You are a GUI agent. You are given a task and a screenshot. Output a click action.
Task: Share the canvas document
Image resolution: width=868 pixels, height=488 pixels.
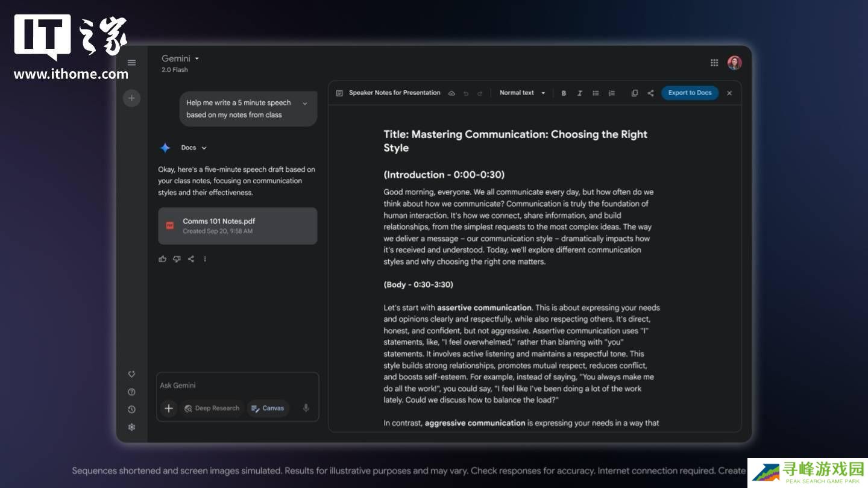[x=650, y=93]
